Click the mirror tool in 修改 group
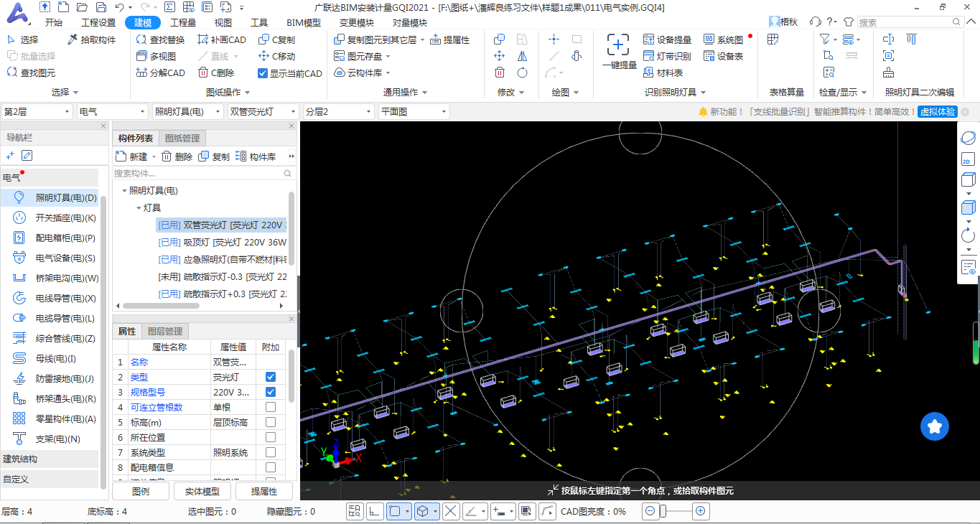 click(522, 56)
